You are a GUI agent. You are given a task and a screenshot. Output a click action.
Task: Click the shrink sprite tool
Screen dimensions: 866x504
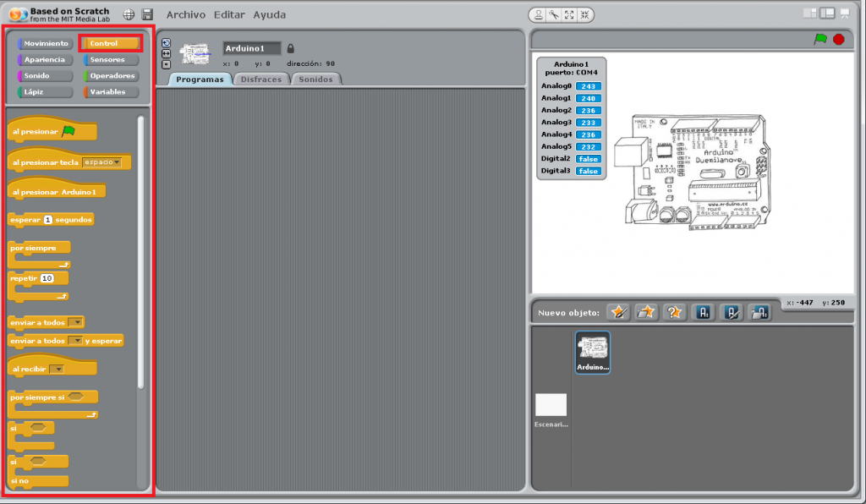[x=583, y=14]
